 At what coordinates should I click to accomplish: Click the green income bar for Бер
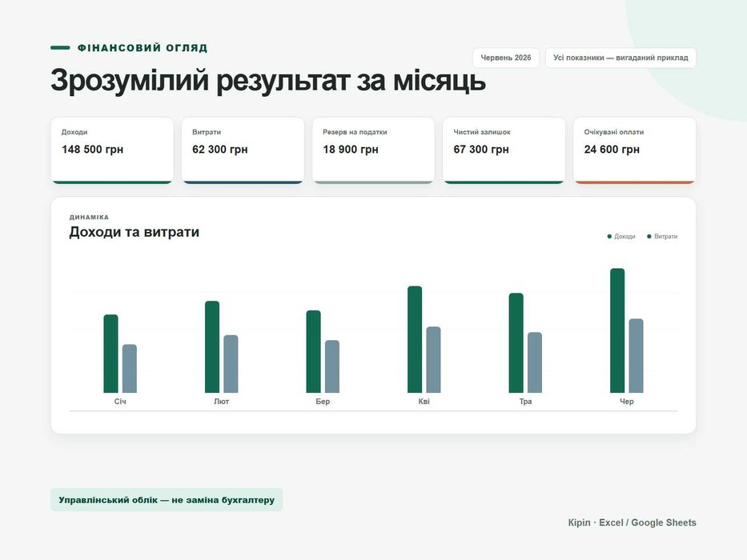(314, 351)
